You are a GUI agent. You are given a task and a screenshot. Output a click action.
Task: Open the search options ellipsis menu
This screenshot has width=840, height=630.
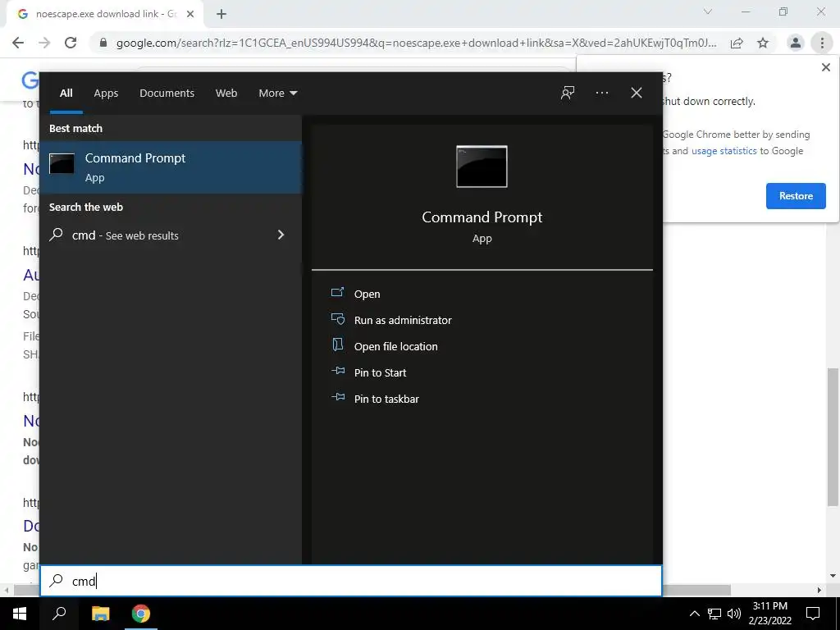(x=601, y=93)
